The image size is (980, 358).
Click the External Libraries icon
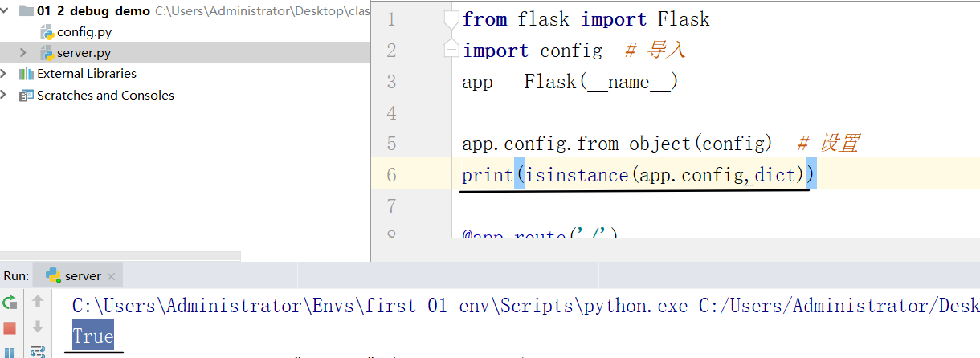pyautogui.click(x=27, y=74)
